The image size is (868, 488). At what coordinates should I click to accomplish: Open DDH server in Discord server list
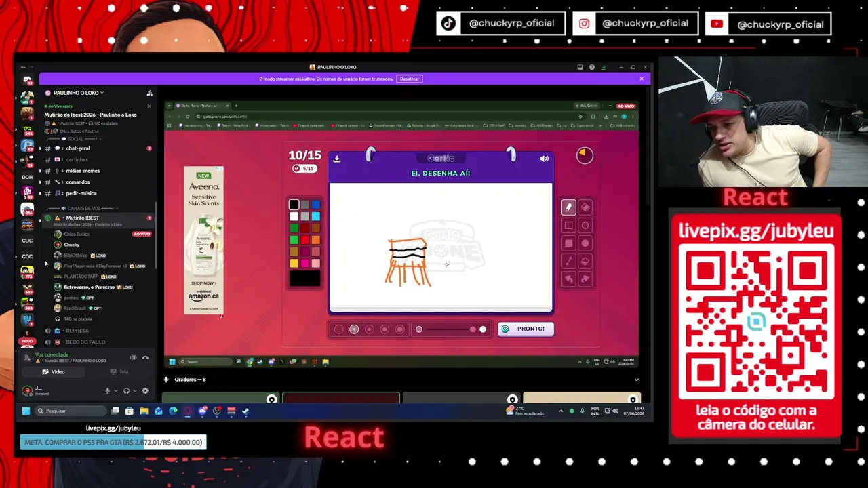(x=27, y=177)
